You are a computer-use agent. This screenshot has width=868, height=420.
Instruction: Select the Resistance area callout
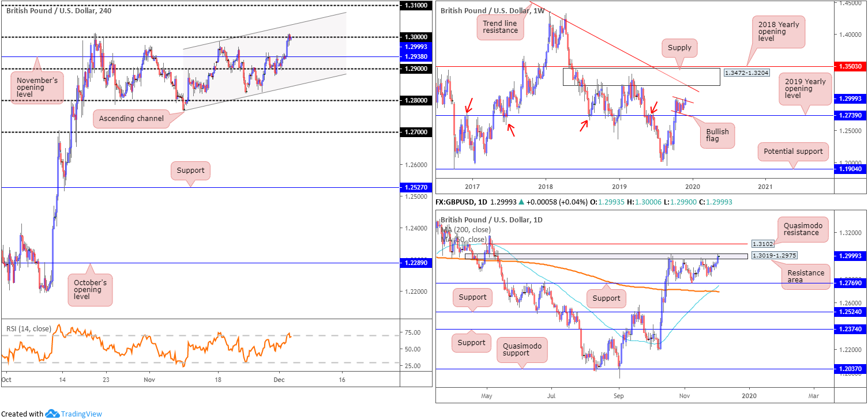[806, 277]
